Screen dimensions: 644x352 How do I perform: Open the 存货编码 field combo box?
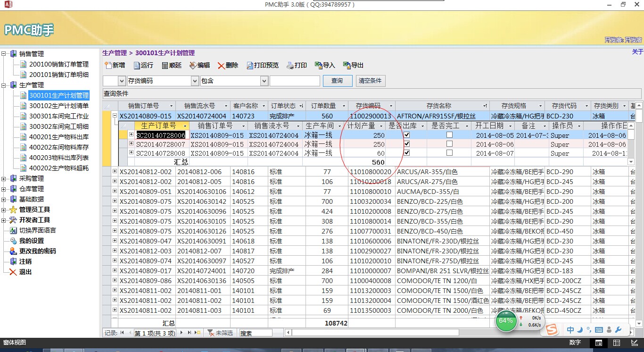(x=195, y=81)
